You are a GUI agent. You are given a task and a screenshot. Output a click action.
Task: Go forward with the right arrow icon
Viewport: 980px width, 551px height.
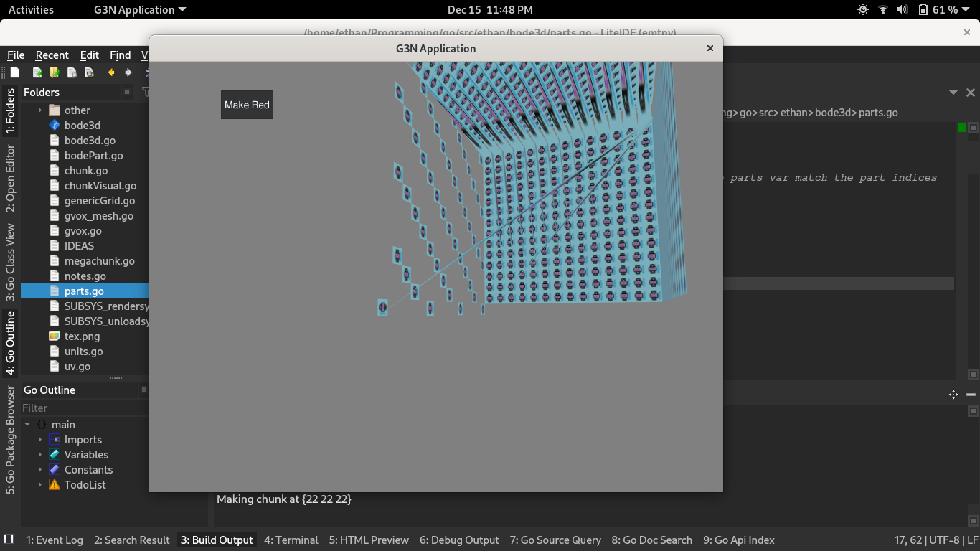point(128,72)
